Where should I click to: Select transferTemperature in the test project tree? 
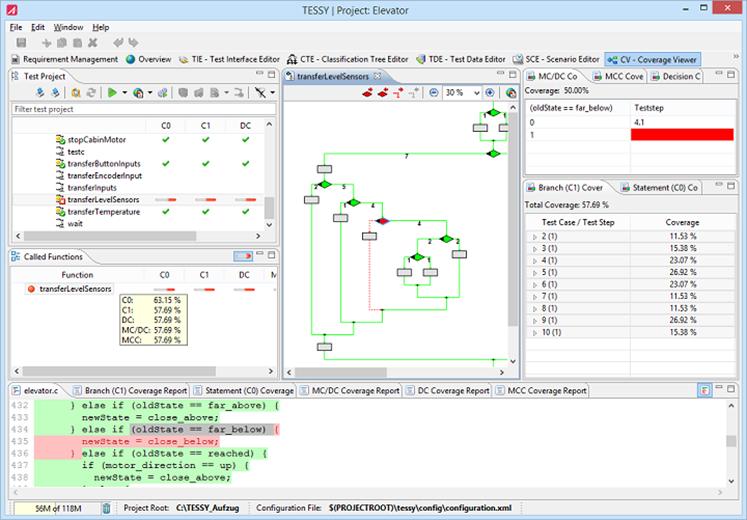[103, 212]
